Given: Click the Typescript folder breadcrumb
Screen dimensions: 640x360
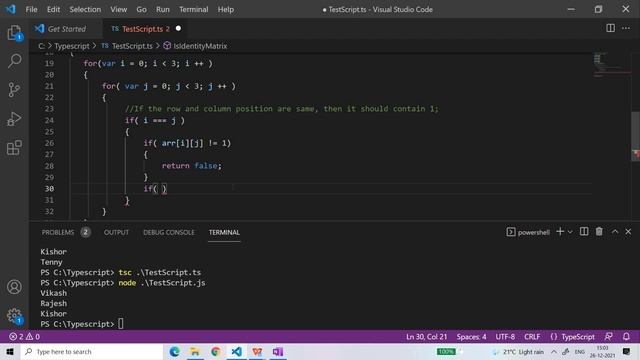Looking at the screenshot, I should click(x=72, y=46).
